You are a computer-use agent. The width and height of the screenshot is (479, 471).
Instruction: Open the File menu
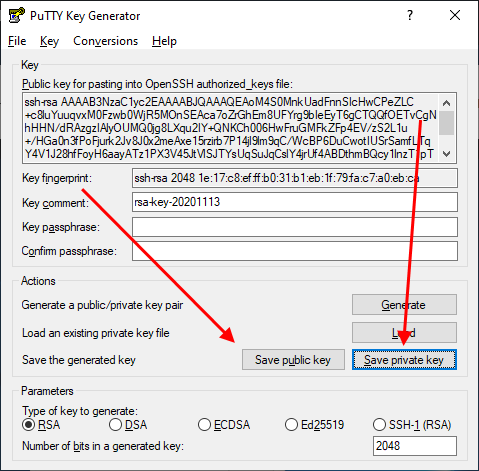coord(17,41)
